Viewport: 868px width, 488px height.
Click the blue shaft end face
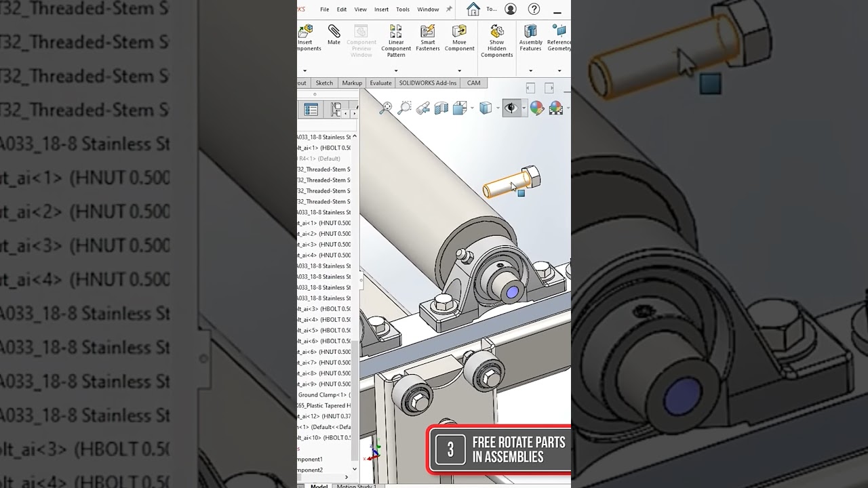pyautogui.click(x=512, y=292)
